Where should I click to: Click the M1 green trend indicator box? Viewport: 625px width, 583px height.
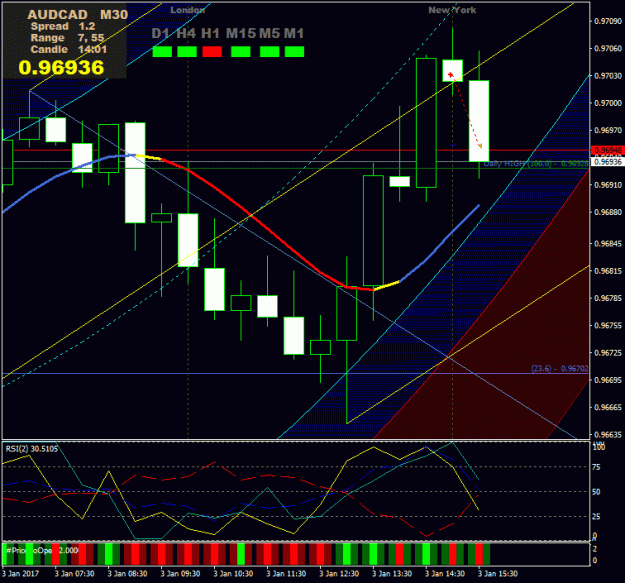click(x=295, y=52)
